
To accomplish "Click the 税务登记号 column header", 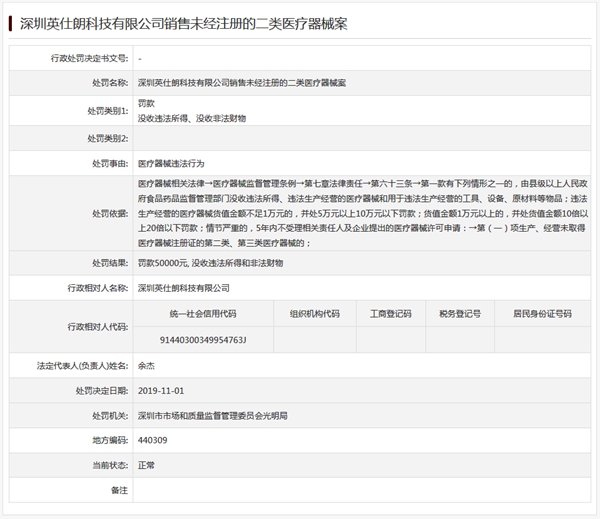I will click(460, 314).
